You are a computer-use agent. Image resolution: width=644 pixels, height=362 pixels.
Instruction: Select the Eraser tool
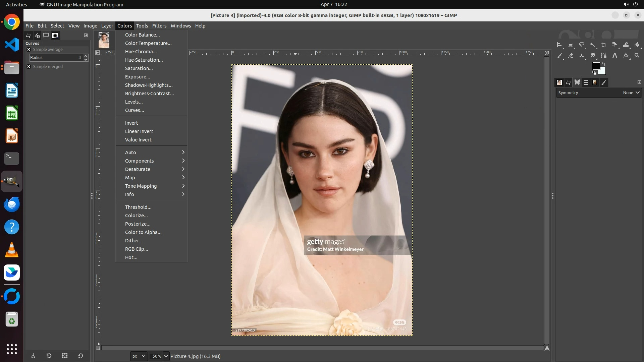[571, 56]
